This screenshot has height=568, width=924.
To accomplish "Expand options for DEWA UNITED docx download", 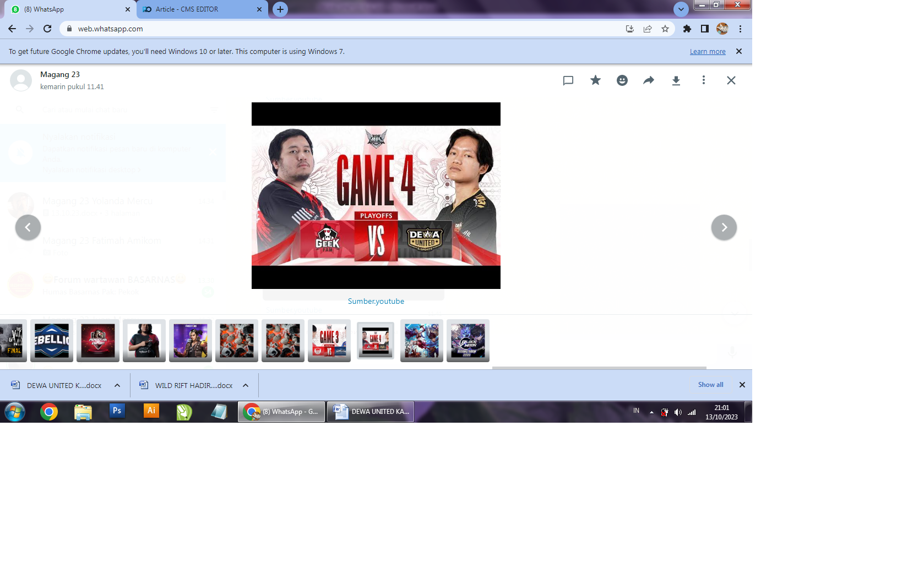I will point(117,385).
